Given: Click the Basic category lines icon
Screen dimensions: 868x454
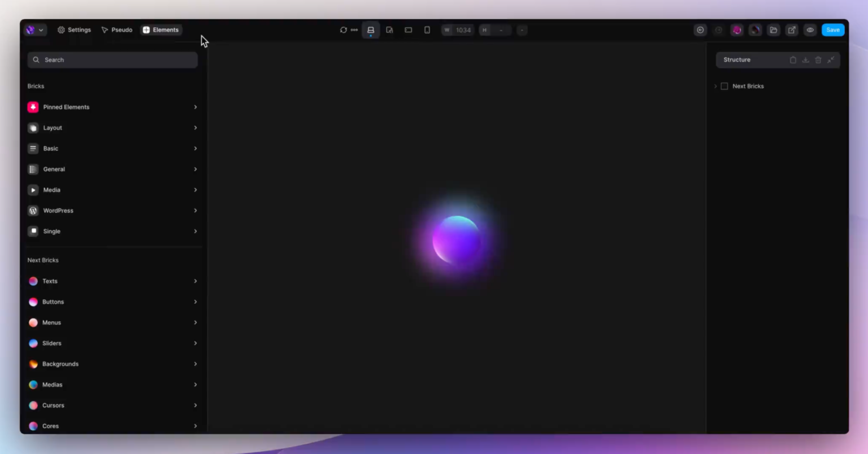Looking at the screenshot, I should point(33,149).
